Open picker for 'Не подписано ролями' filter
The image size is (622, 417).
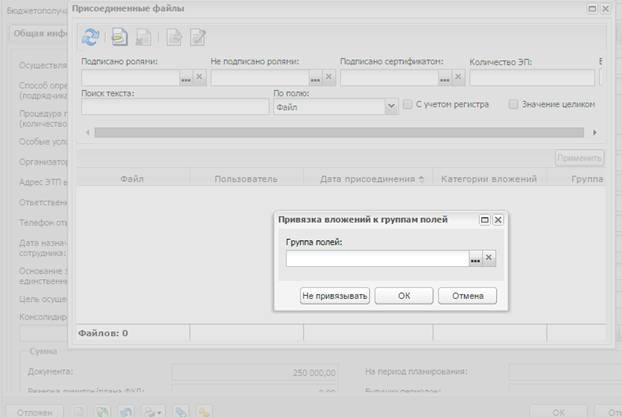point(315,78)
